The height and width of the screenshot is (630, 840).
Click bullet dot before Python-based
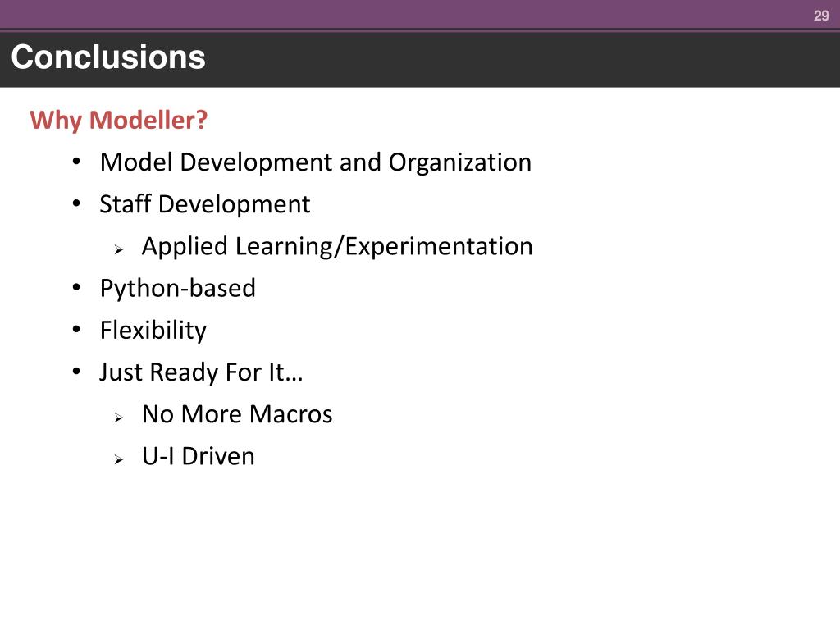(x=76, y=287)
